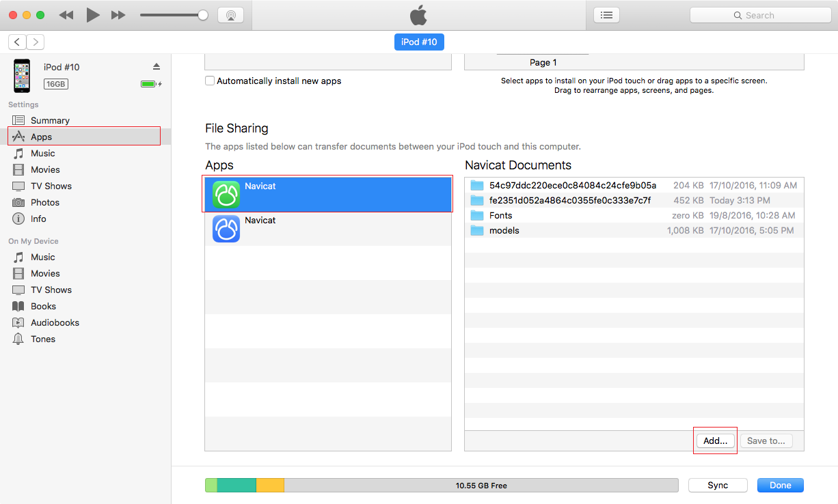Click the Apple logo in toolbar
The width and height of the screenshot is (838, 504).
click(418, 14)
